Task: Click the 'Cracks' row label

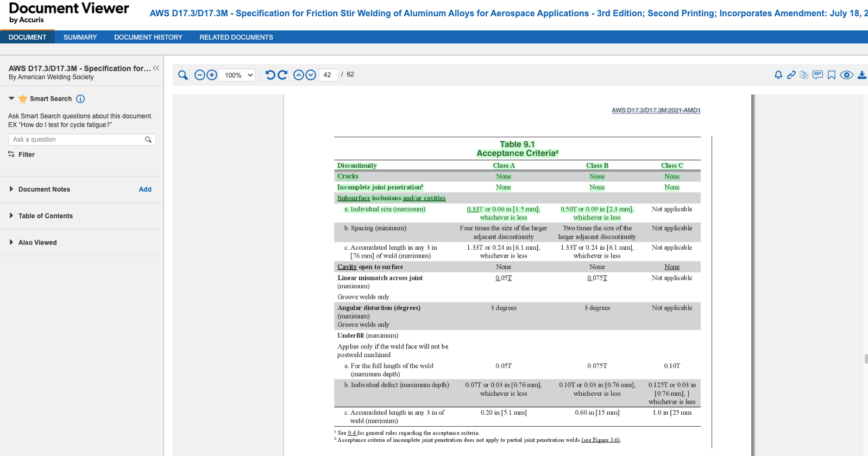Action: [348, 176]
